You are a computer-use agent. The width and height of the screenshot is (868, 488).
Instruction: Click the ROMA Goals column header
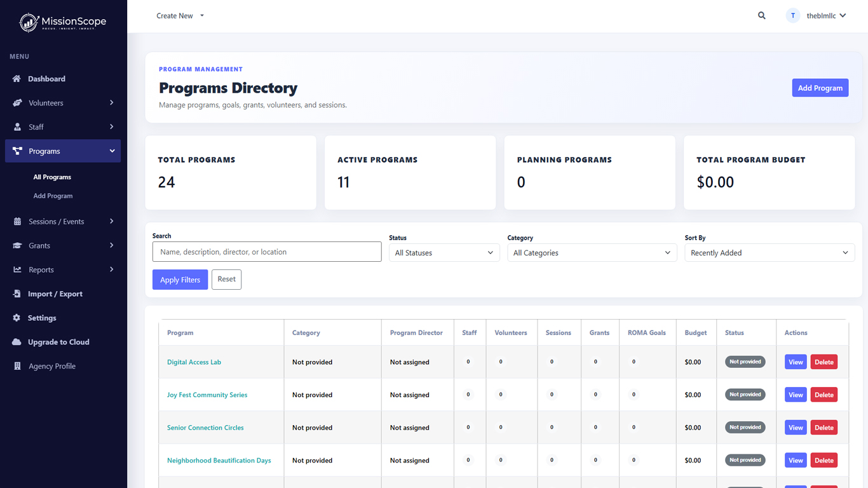point(647,333)
